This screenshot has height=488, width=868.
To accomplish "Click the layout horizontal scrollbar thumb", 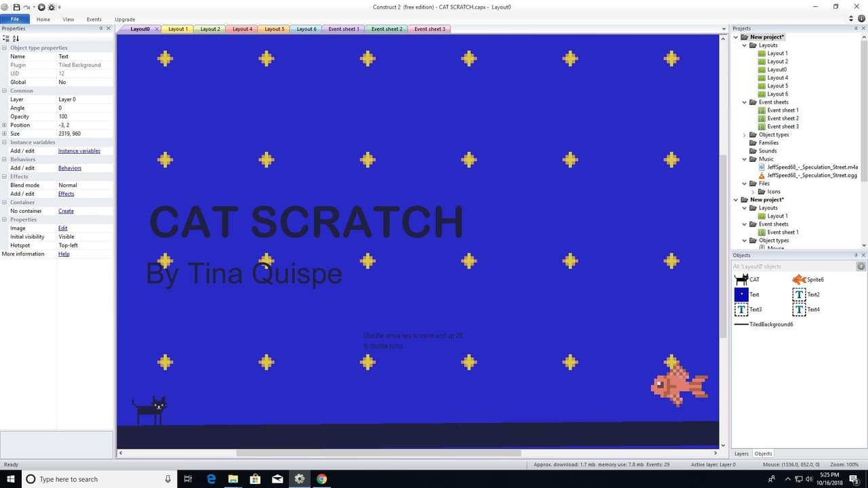I will tap(378, 453).
